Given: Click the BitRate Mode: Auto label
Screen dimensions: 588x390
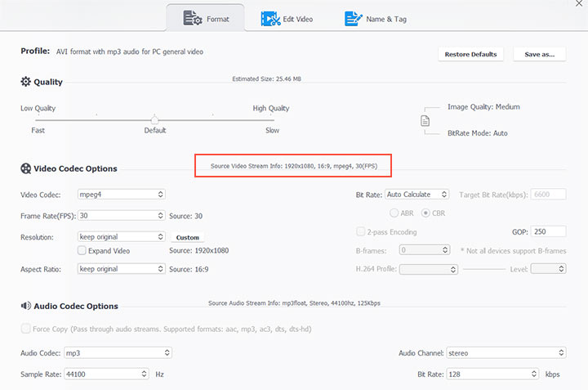Looking at the screenshot, I should pyautogui.click(x=478, y=133).
